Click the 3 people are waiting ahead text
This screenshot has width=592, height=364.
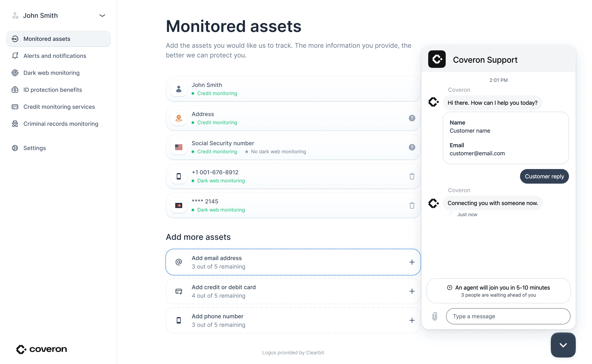[x=498, y=295]
